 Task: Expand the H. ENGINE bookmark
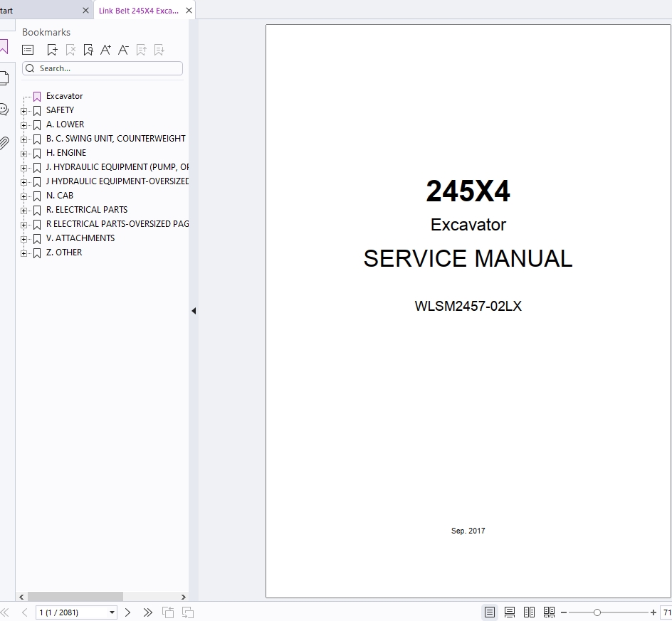tap(24, 154)
